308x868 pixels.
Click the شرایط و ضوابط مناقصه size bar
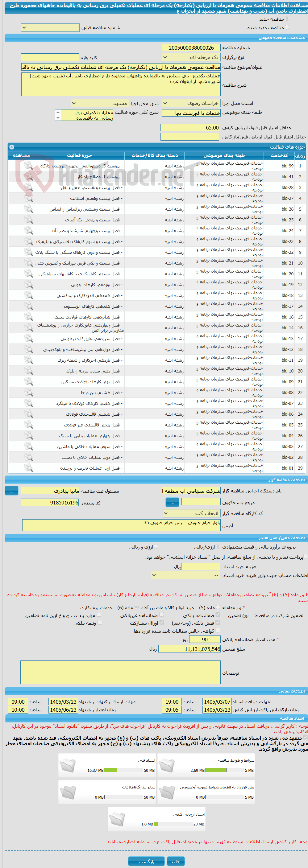point(225,770)
